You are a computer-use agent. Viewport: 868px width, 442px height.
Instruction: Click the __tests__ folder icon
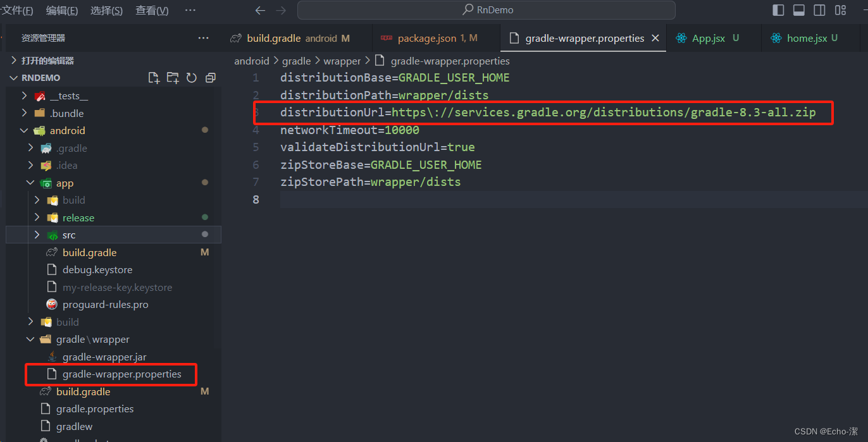point(40,96)
